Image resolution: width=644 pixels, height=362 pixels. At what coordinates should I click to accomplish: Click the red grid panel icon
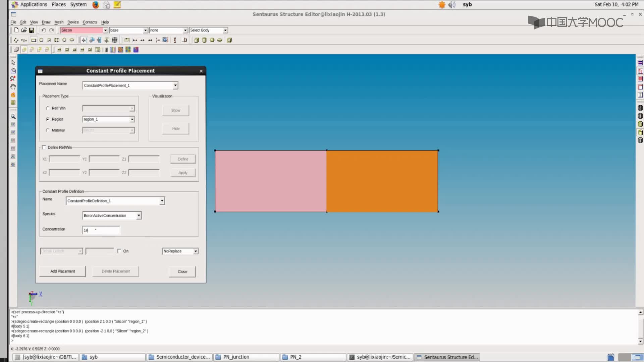640,79
